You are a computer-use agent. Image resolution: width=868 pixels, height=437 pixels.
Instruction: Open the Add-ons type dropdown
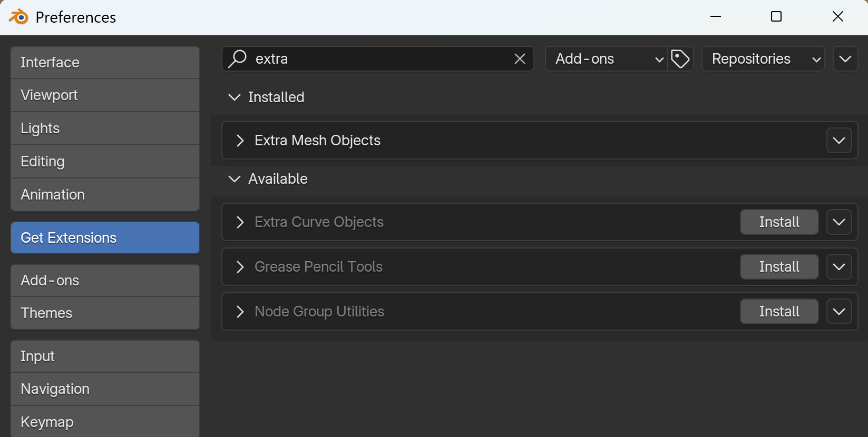606,58
